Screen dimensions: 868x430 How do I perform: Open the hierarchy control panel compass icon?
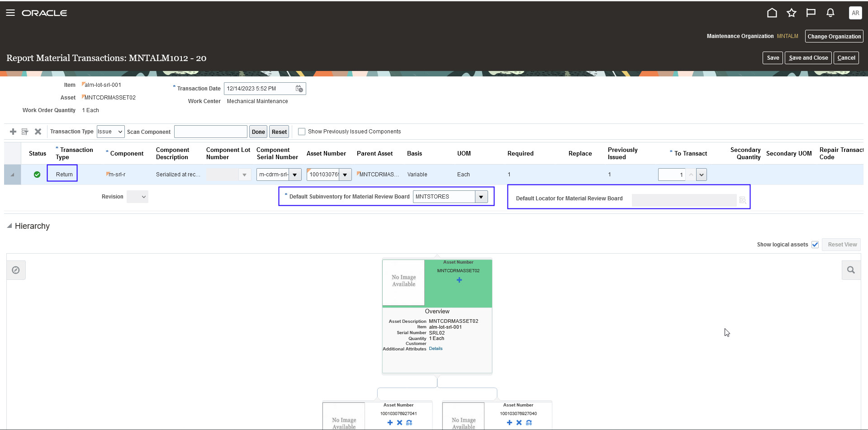(16, 270)
